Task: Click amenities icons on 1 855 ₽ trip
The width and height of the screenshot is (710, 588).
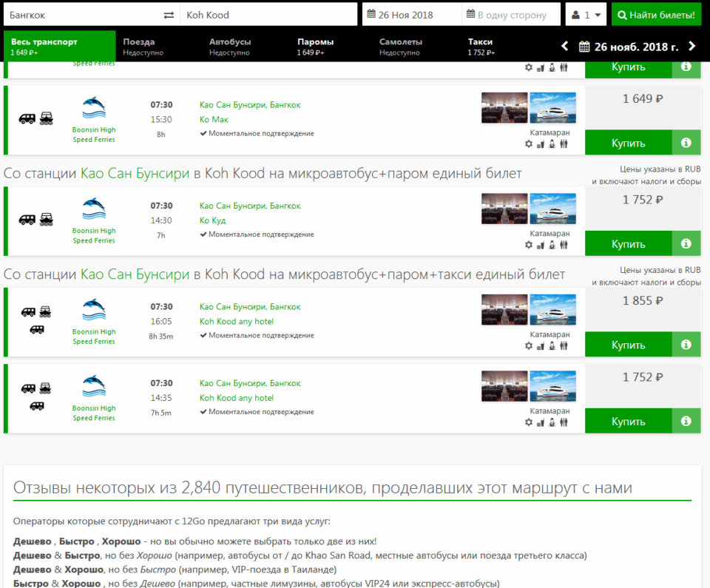Action: (x=546, y=346)
